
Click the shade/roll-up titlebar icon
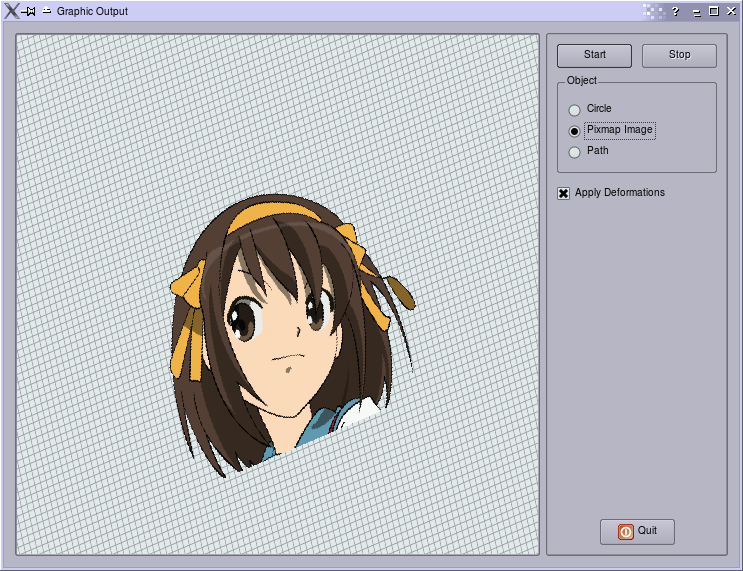click(x=46, y=10)
